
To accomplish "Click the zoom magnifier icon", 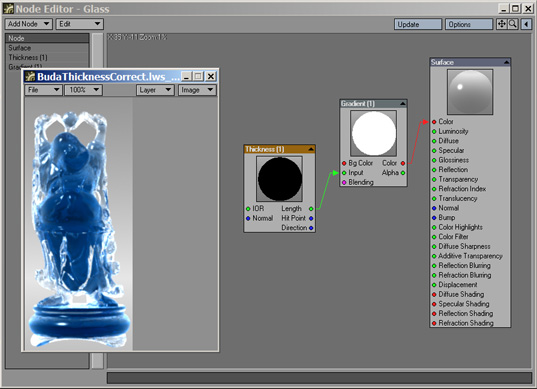I will (512, 24).
